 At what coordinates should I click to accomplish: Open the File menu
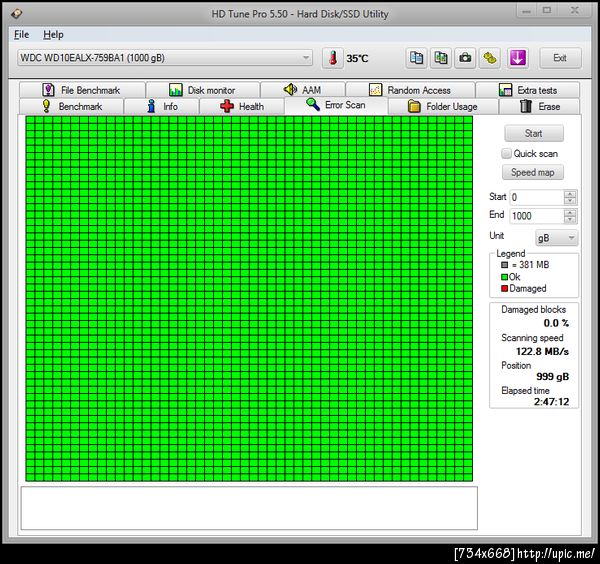click(21, 34)
